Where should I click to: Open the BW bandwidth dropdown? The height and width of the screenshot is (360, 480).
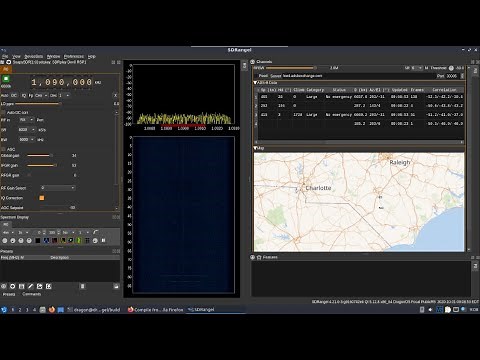click(x=27, y=140)
